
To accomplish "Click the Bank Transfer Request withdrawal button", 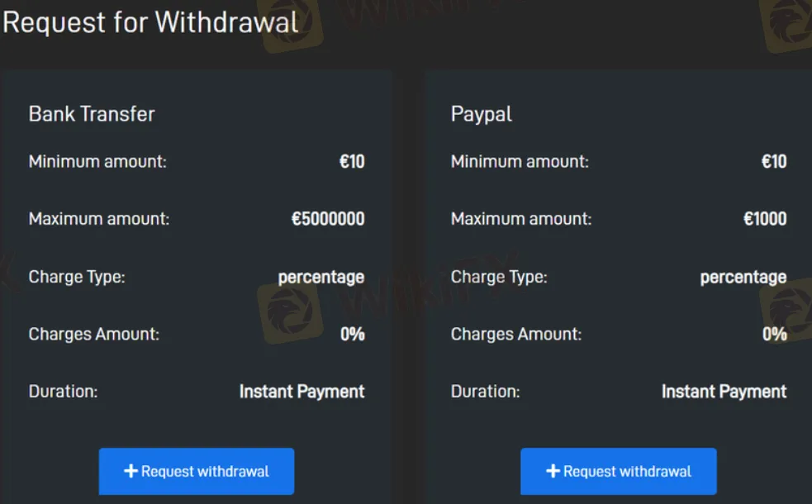I will tap(197, 471).
